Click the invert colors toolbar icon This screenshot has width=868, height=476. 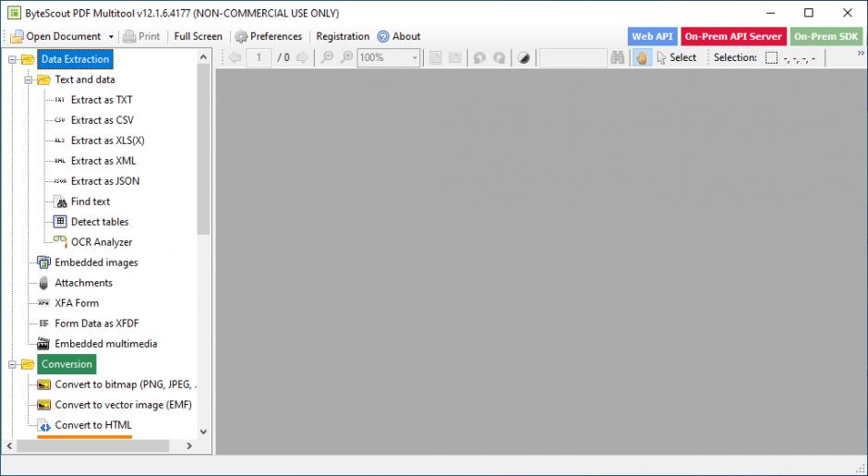[x=524, y=57]
